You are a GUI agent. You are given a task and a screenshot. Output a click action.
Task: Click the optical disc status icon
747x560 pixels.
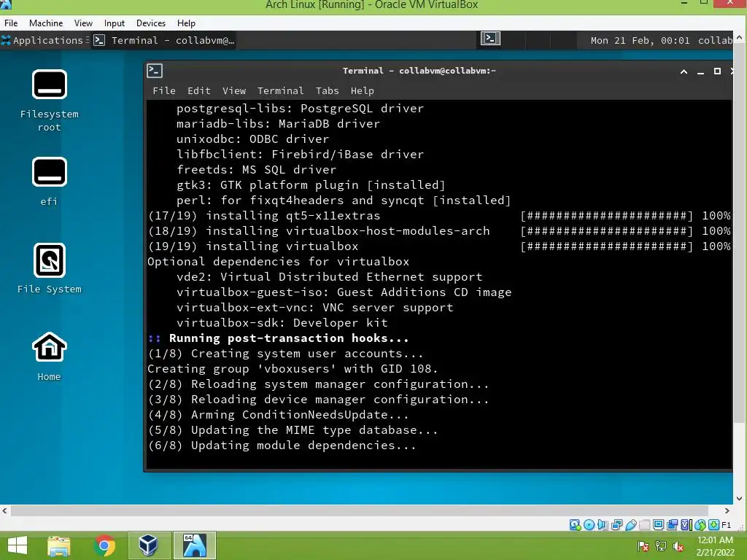589,525
